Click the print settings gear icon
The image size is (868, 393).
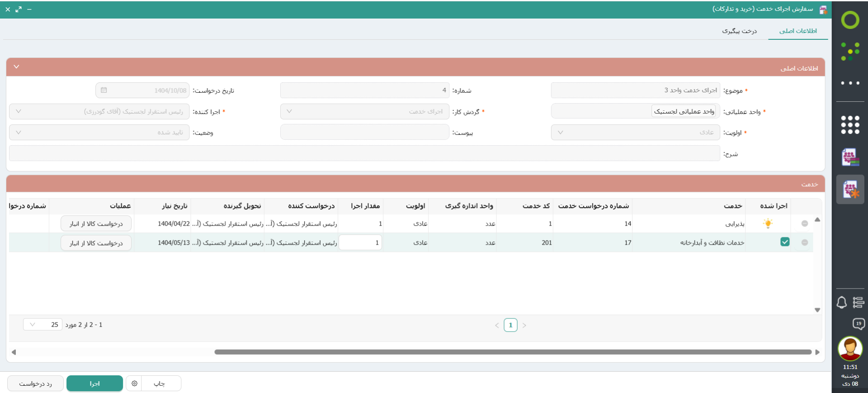(134, 384)
